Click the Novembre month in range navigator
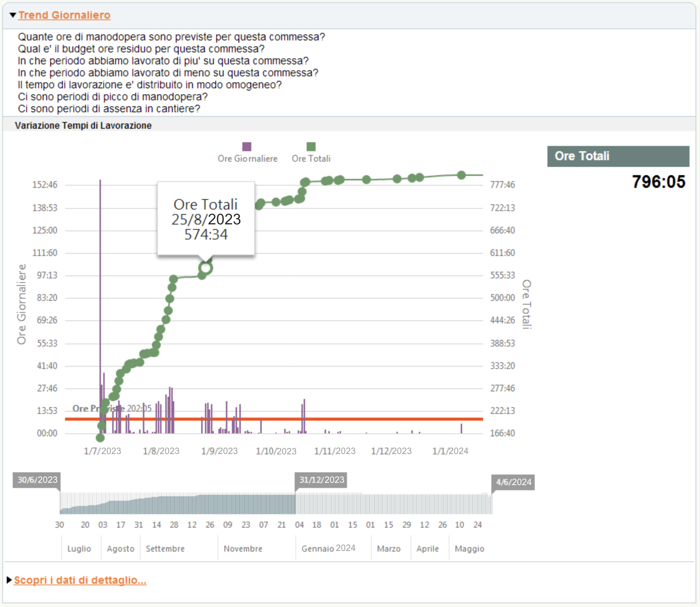This screenshot has width=700, height=607. pyautogui.click(x=243, y=549)
